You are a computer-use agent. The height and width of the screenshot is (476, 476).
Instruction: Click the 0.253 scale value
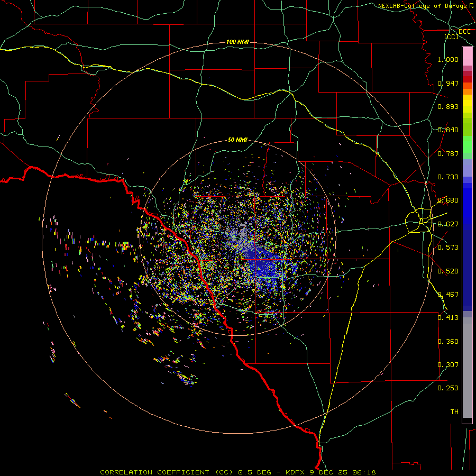pos(448,388)
